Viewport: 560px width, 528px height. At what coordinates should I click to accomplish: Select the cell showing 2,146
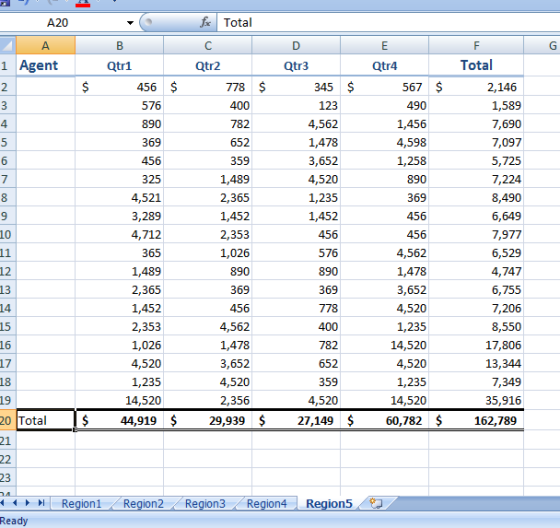pos(476,87)
